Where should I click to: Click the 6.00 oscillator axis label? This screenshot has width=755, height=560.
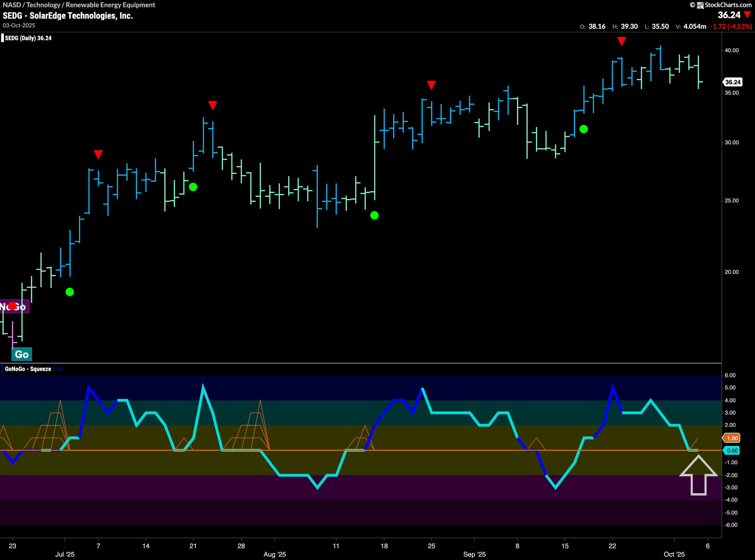pos(730,375)
